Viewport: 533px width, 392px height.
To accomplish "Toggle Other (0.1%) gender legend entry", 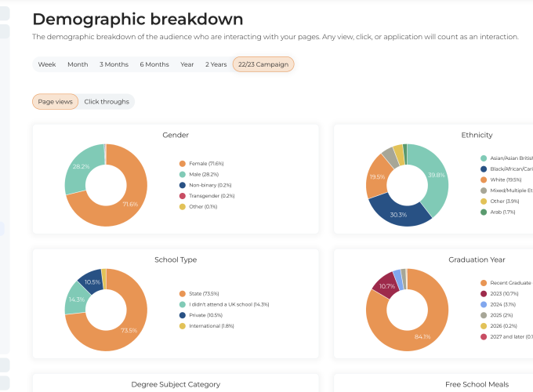I will pyautogui.click(x=198, y=207).
